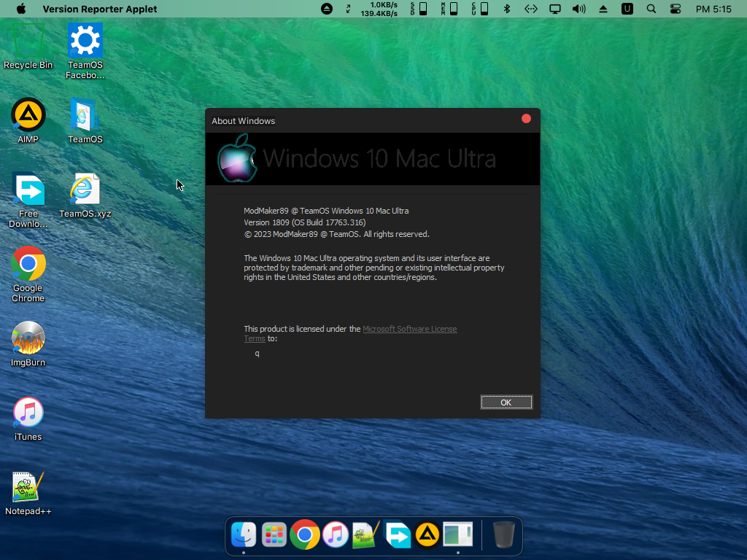Open the Trash in the dock

click(x=503, y=534)
